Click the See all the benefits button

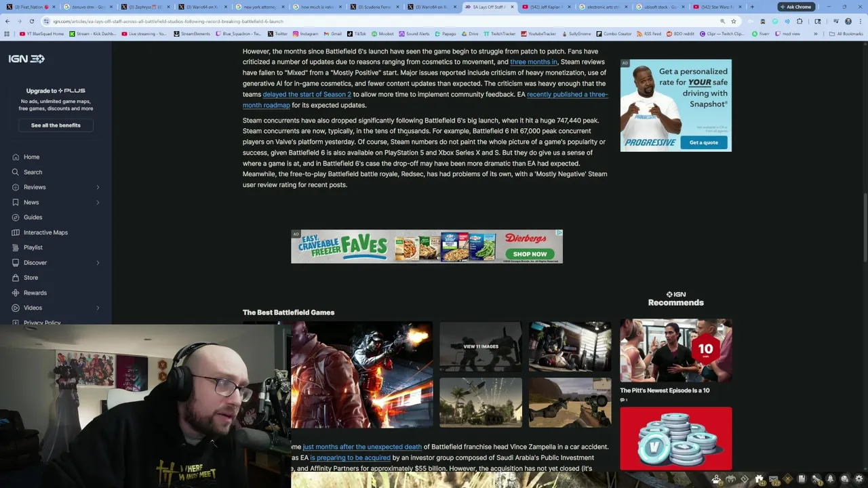click(x=56, y=125)
